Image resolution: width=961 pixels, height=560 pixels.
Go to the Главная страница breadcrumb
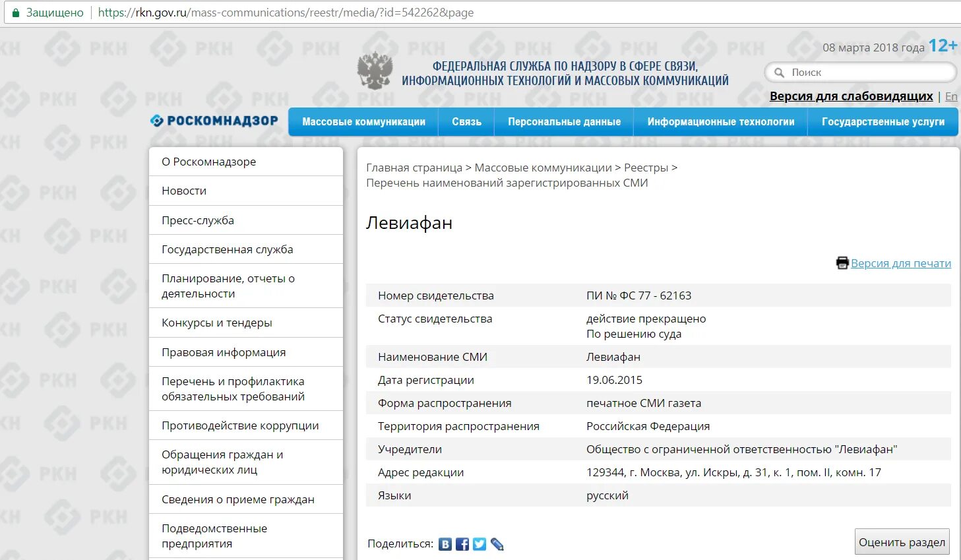(x=414, y=168)
